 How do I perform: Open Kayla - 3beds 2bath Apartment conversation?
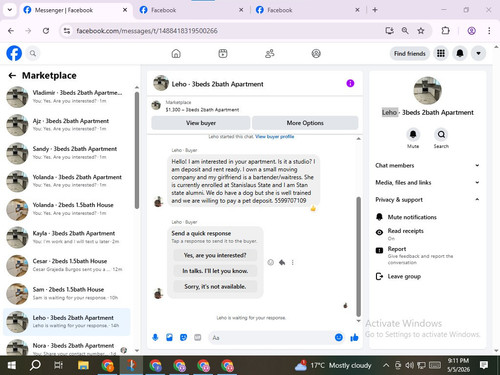(67, 237)
